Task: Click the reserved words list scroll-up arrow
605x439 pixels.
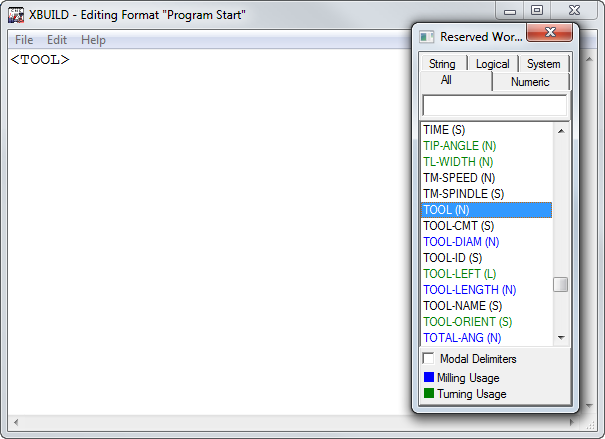Action: [561, 131]
